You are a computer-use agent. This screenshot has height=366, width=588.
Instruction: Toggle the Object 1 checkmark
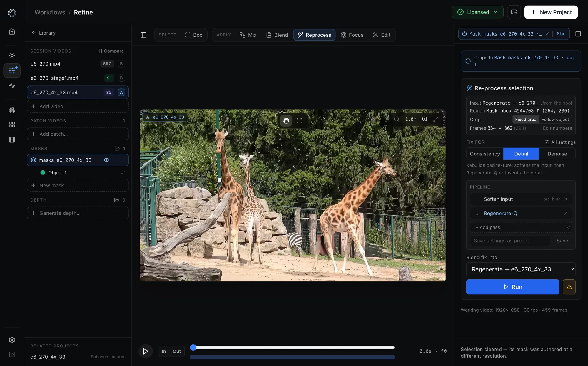click(x=123, y=173)
